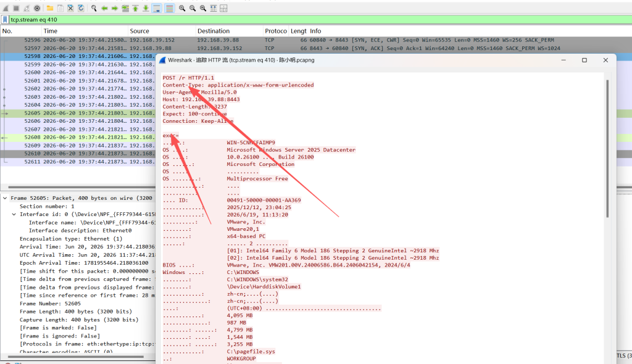
Task: Select packet 52608 row
Action: tap(78, 138)
